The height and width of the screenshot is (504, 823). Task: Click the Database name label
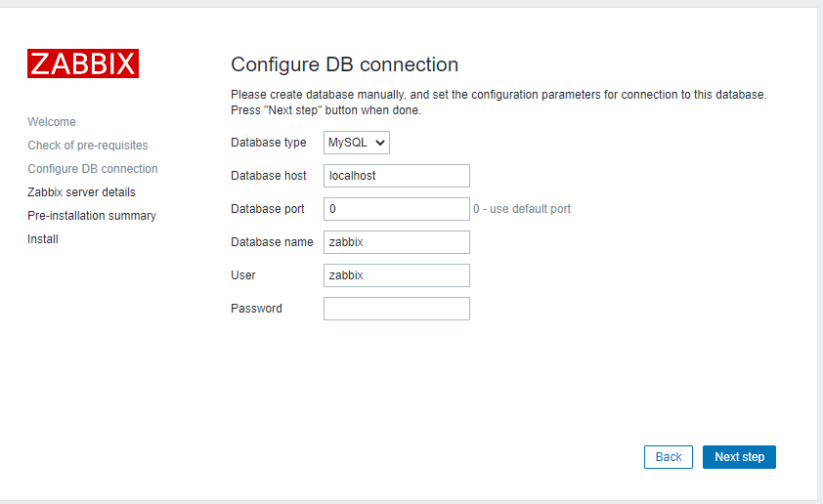coord(272,242)
